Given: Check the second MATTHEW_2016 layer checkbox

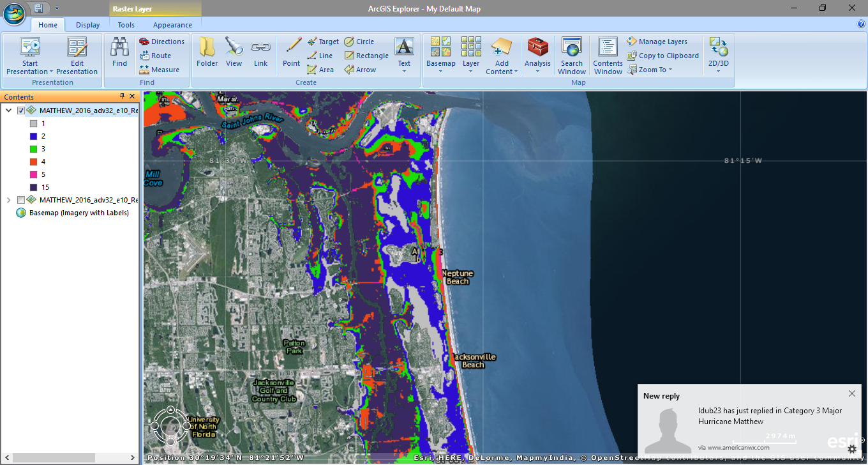Looking at the screenshot, I should pyautogui.click(x=21, y=200).
